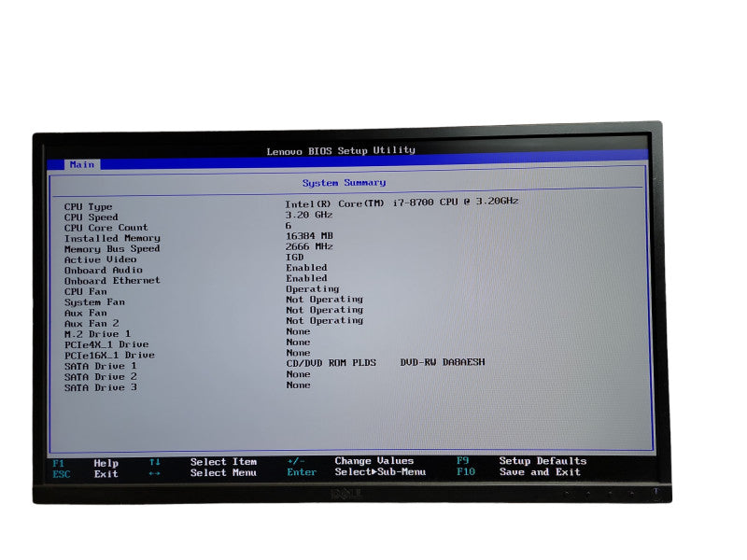
Task: Select the M.2 Drive 1 label
Action: 97,334
